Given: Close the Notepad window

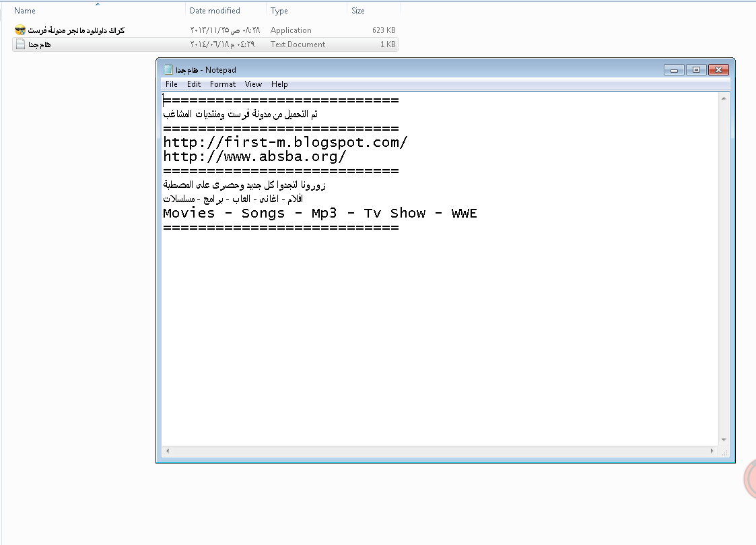Looking at the screenshot, I should (718, 70).
